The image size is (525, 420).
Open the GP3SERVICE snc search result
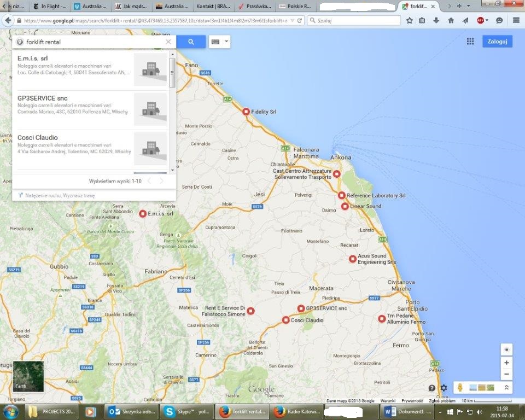pos(90,110)
